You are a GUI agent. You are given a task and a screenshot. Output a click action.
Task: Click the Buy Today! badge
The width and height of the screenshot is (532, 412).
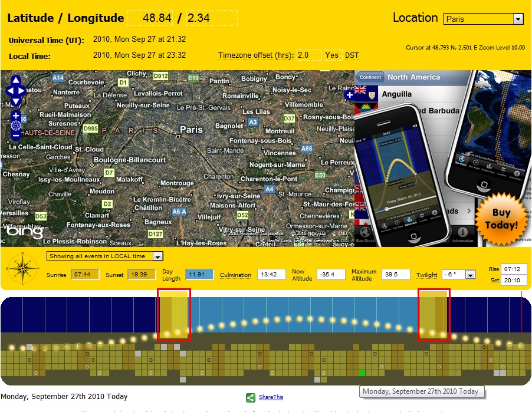coord(501,218)
